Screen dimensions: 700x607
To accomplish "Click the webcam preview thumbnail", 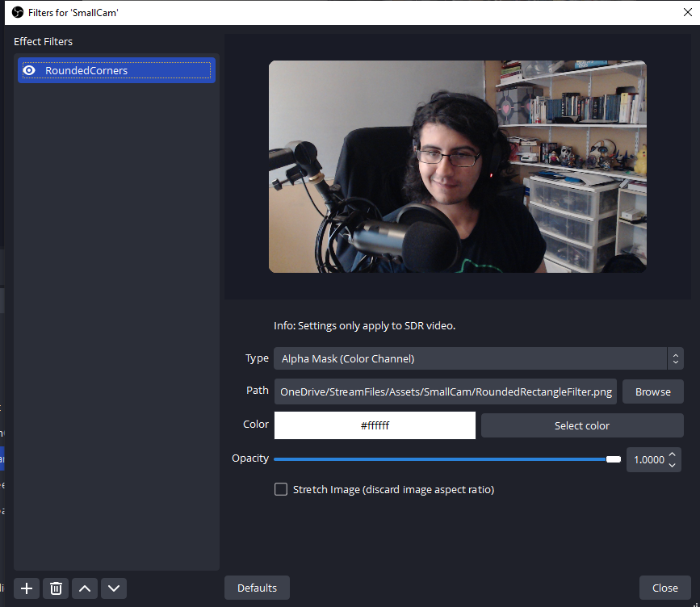I will coord(457,165).
